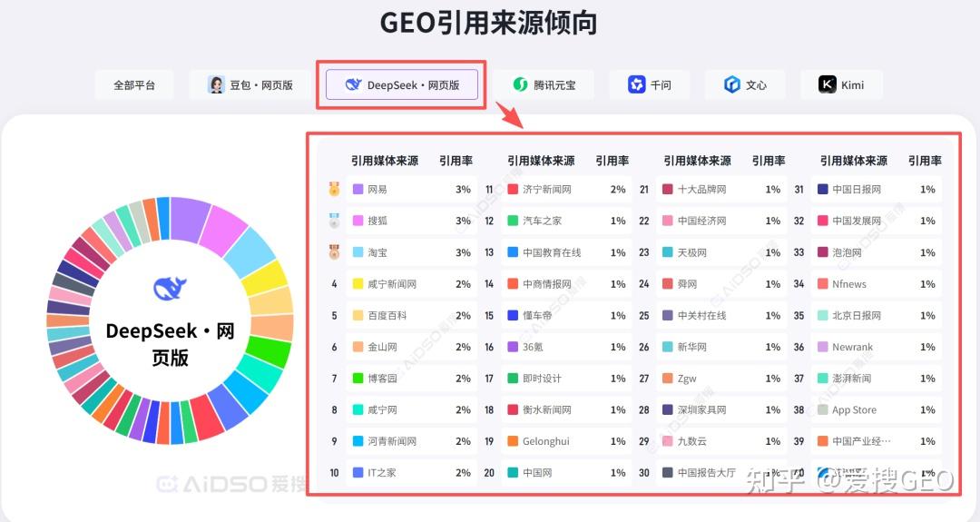Screen dimensions: 980x522
Task: Click the dark blue swatch next to 中国日报网
Action: point(822,189)
